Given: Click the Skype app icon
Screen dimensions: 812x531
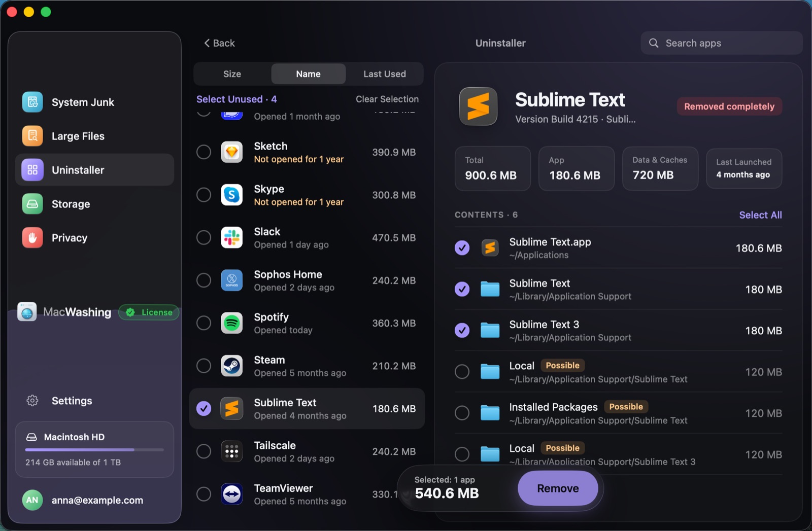Looking at the screenshot, I should [x=232, y=195].
